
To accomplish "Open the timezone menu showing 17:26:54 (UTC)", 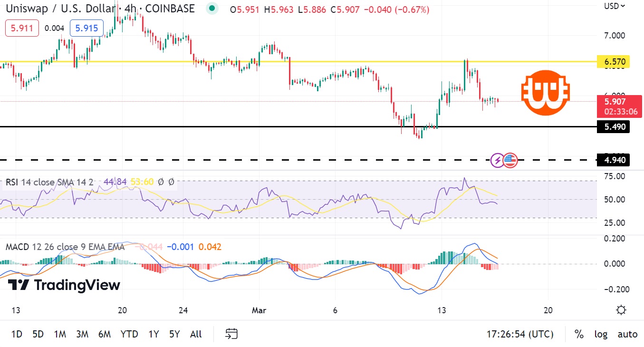I will 520,334.
